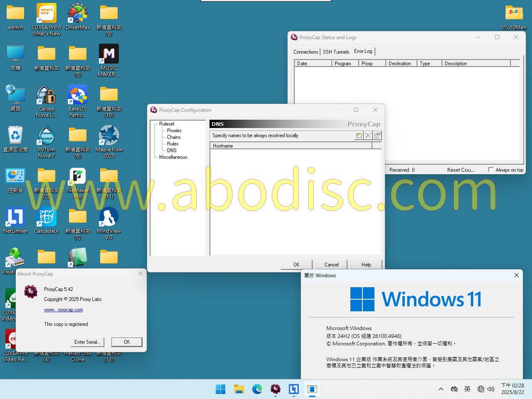Screen dimensions: 532x399
Task: Open the MUSIC MAKER desktop shortcut
Action: coord(109,60)
